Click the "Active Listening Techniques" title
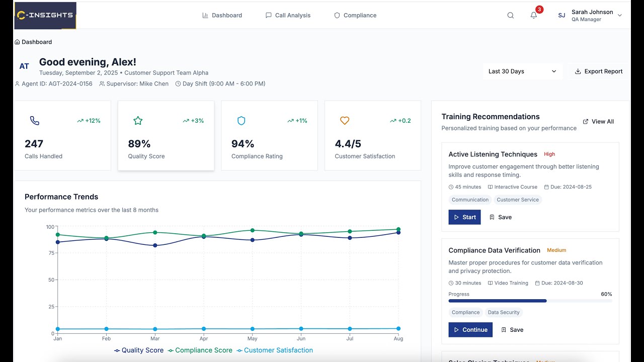This screenshot has width=644, height=362. pos(493,154)
